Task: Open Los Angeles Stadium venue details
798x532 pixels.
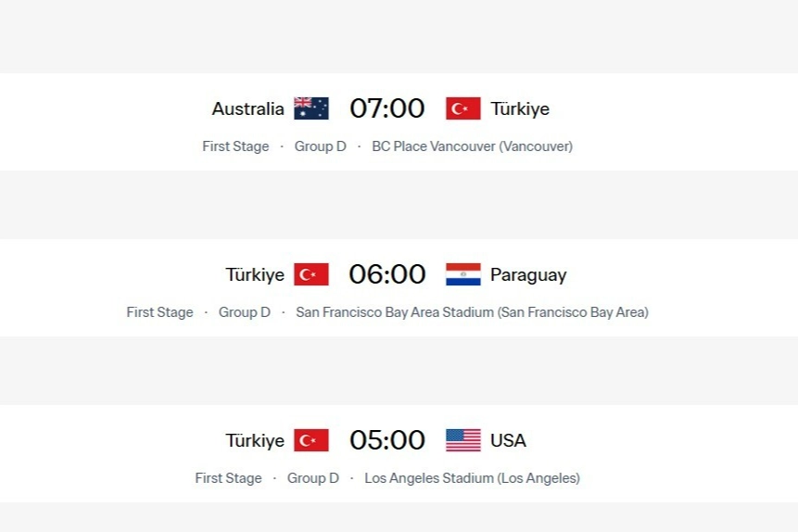Action: (x=472, y=478)
